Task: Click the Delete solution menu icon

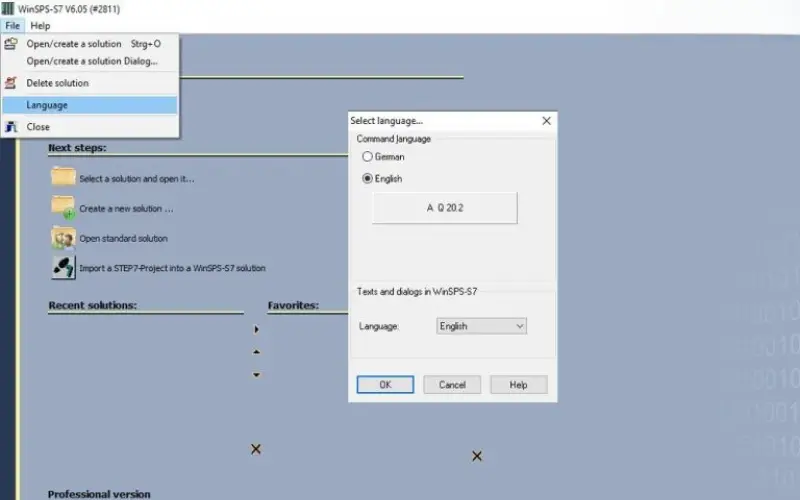Action: coord(11,83)
